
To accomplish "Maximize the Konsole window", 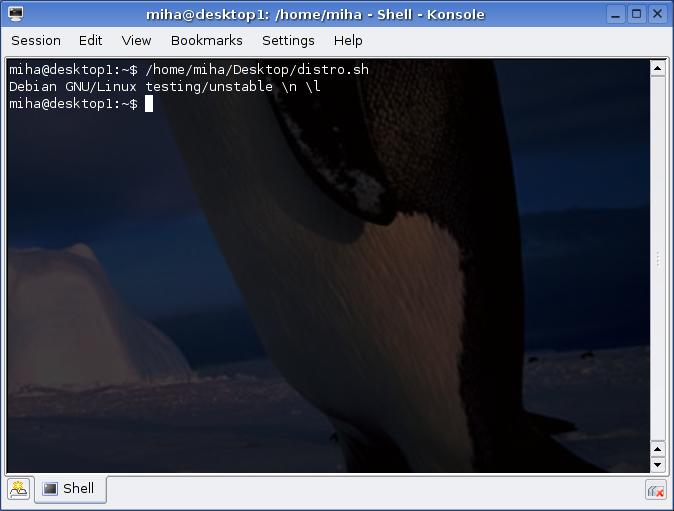I will pyautogui.click(x=636, y=15).
